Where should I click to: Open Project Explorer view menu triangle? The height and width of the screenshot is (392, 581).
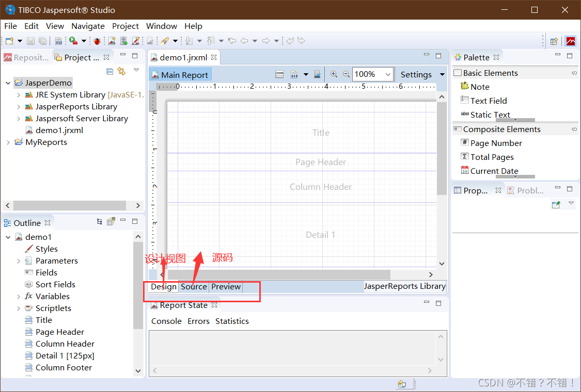[x=136, y=70]
